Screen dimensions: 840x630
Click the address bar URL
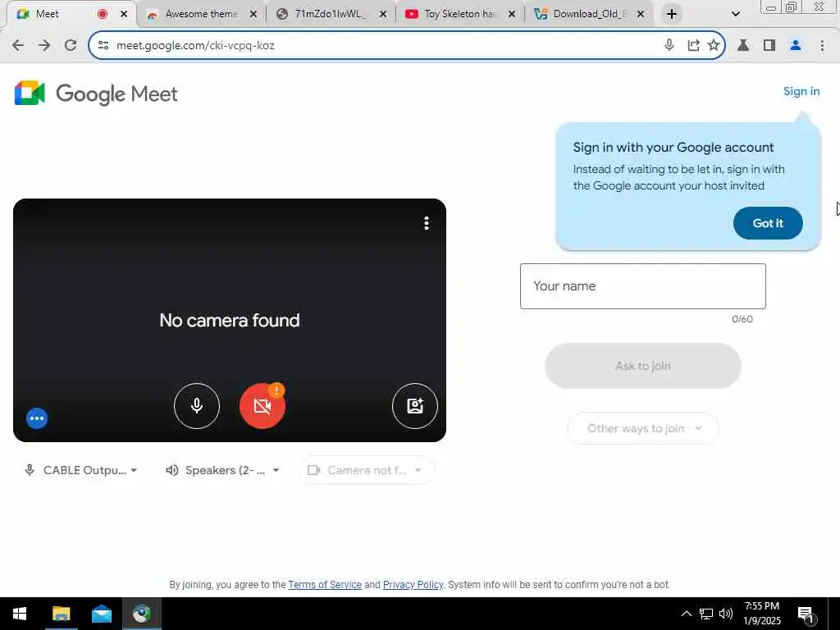click(195, 46)
